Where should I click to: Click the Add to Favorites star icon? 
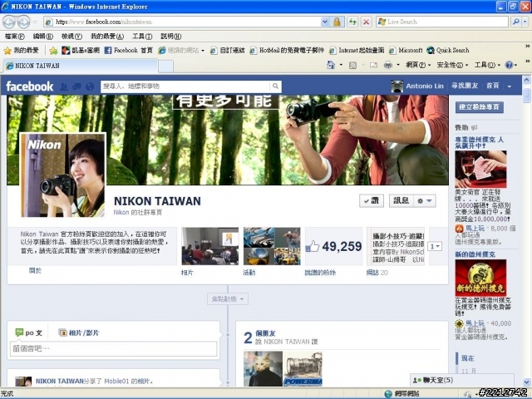coord(53,51)
